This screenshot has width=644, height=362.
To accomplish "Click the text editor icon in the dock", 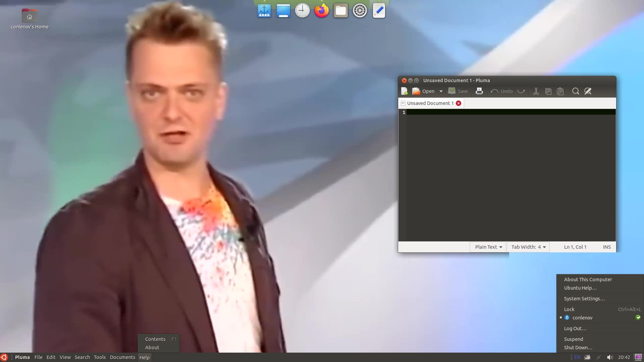I will pyautogui.click(x=379, y=11).
